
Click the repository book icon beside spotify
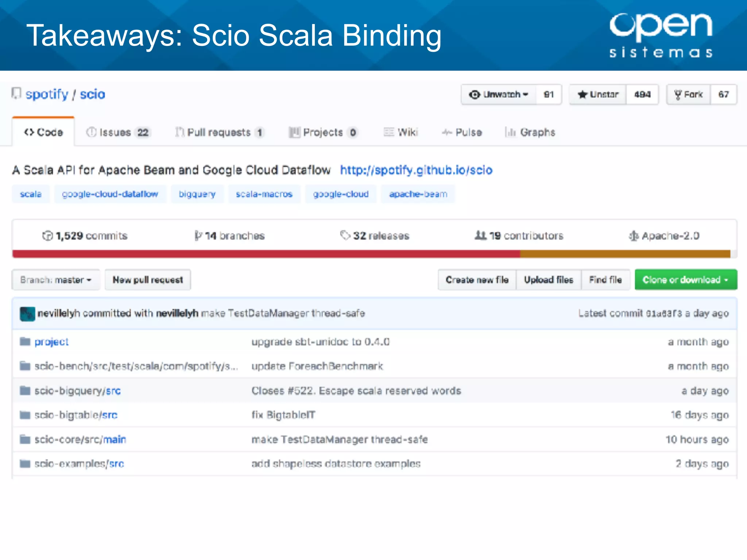click(x=16, y=94)
